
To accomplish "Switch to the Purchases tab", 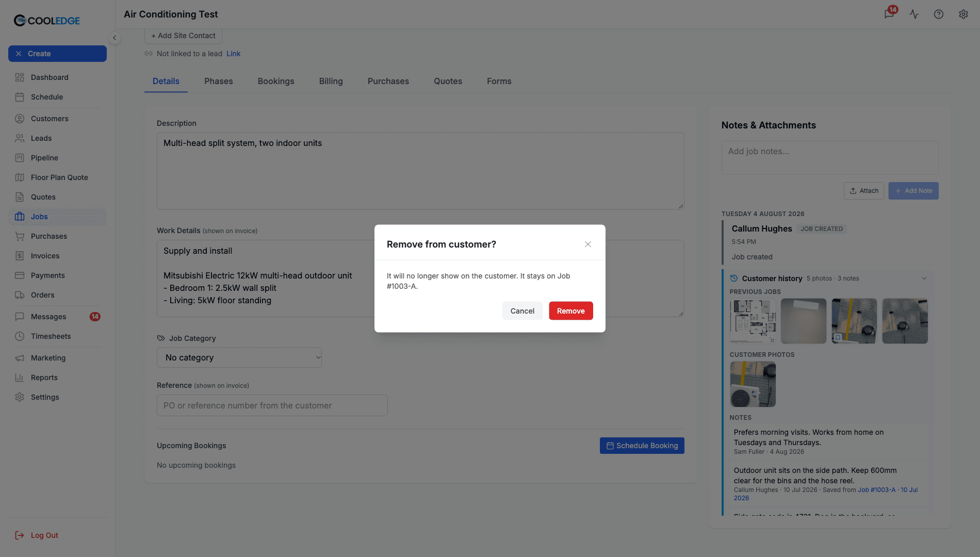I will (388, 81).
